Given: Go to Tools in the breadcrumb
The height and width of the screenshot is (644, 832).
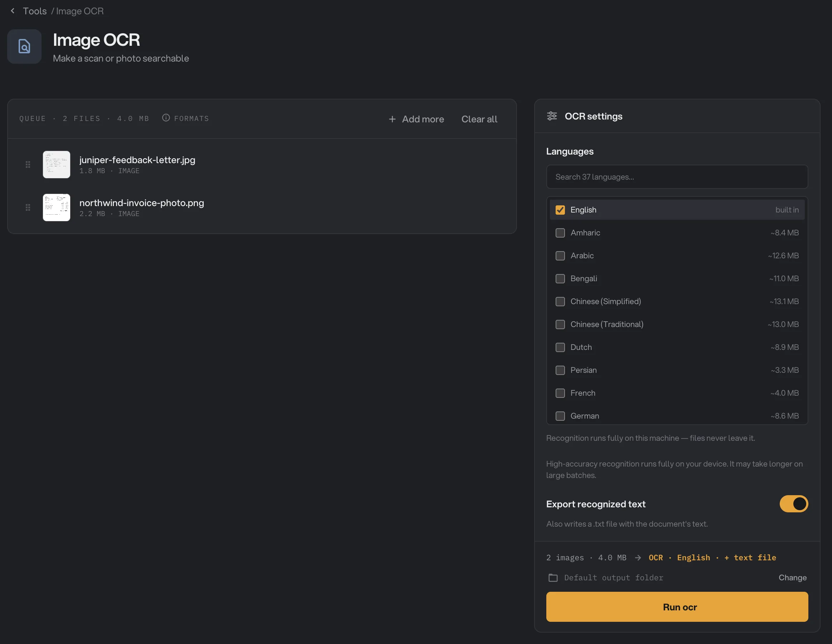Looking at the screenshot, I should pyautogui.click(x=35, y=11).
